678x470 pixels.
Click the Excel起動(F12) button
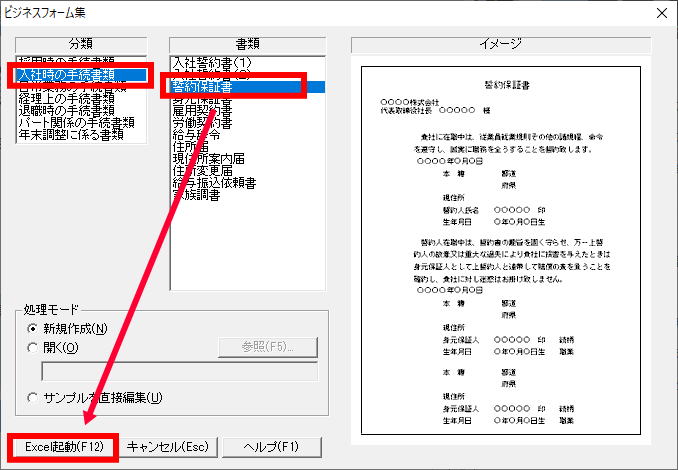(64, 446)
